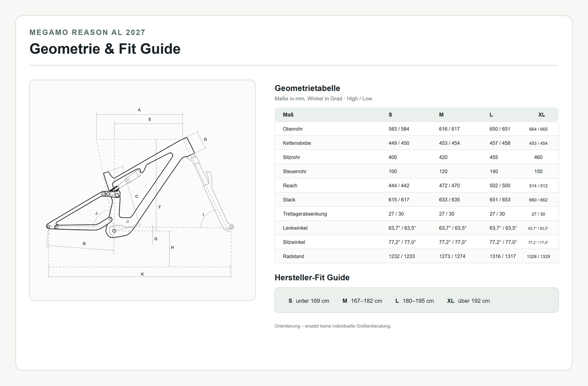588x386 pixels.
Task: Click Reach value '472 / 470'
Action: click(x=449, y=186)
